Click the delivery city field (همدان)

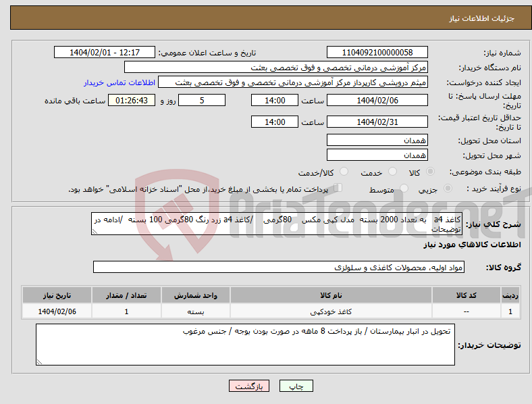click(377, 155)
